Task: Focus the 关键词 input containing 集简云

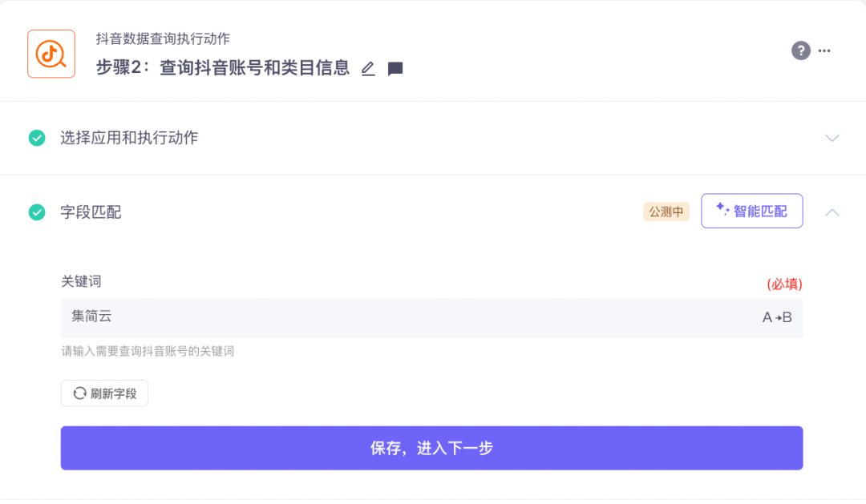Action: pos(401,317)
